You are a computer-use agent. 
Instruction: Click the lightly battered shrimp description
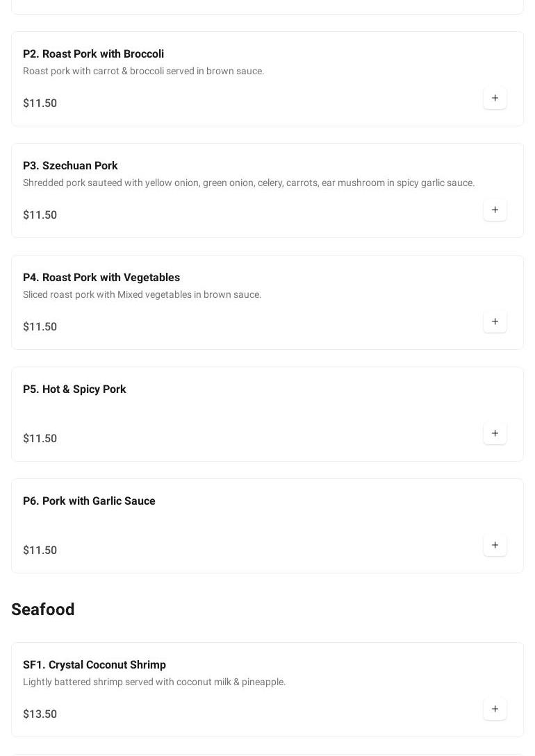154,682
